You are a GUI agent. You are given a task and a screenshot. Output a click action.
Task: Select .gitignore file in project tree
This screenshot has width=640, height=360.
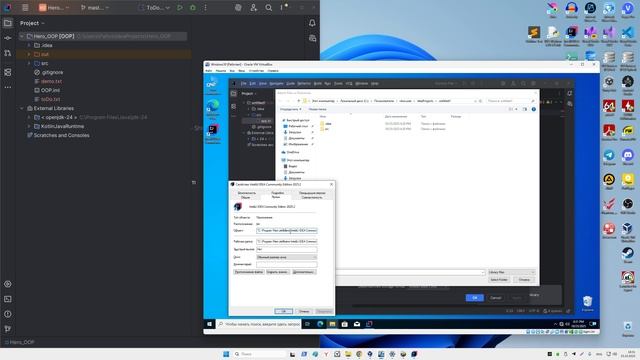click(x=52, y=72)
